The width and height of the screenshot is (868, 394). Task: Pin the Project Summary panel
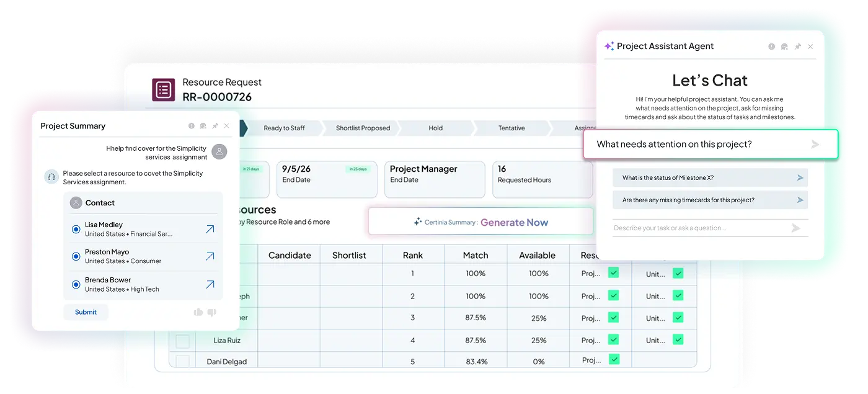(x=215, y=126)
